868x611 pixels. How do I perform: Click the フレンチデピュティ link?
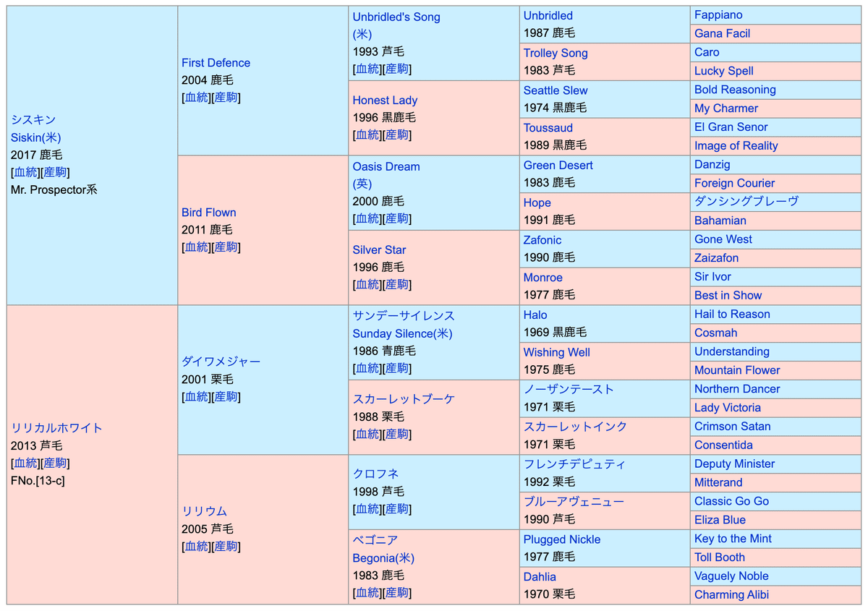pyautogui.click(x=574, y=464)
